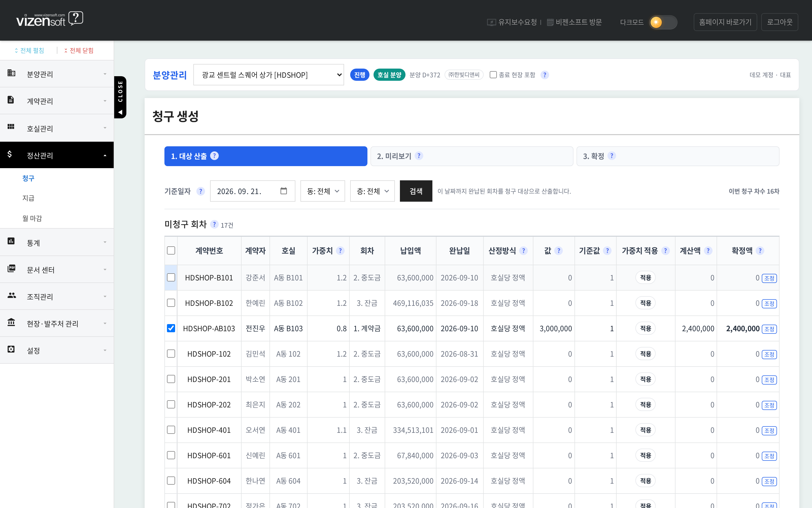
Task: Click help icon beside 미청구 회차 heading
Action: [x=214, y=224]
